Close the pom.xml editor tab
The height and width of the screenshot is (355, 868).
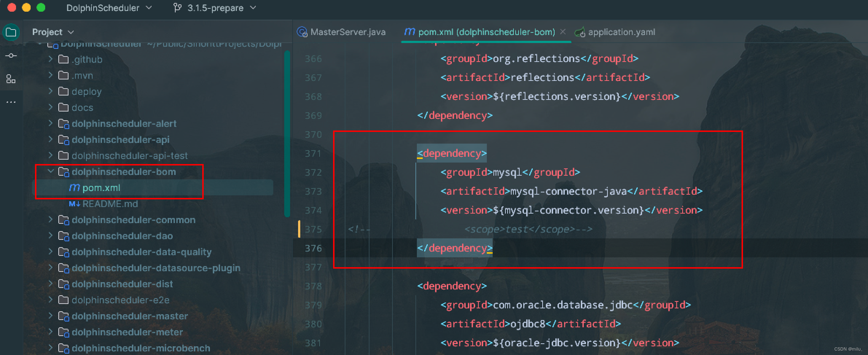pos(563,32)
